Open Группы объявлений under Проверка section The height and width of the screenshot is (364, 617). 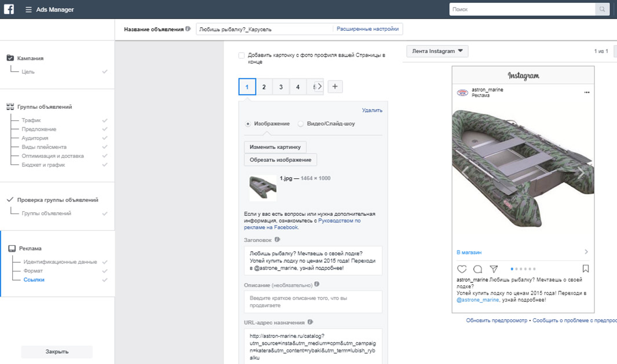46,214
